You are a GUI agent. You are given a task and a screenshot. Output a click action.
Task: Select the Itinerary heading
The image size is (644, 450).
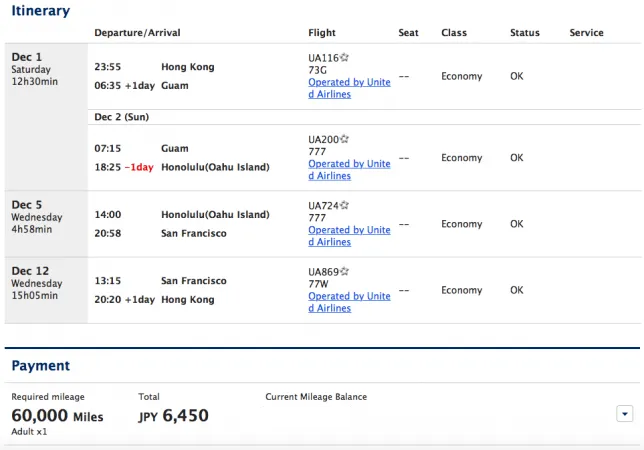pyautogui.click(x=41, y=11)
